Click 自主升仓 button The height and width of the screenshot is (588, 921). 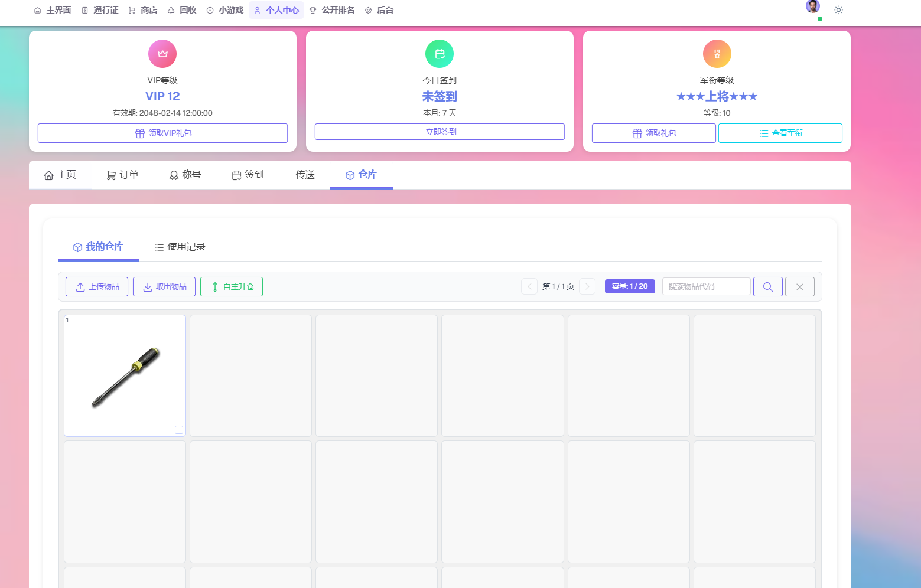coord(232,286)
